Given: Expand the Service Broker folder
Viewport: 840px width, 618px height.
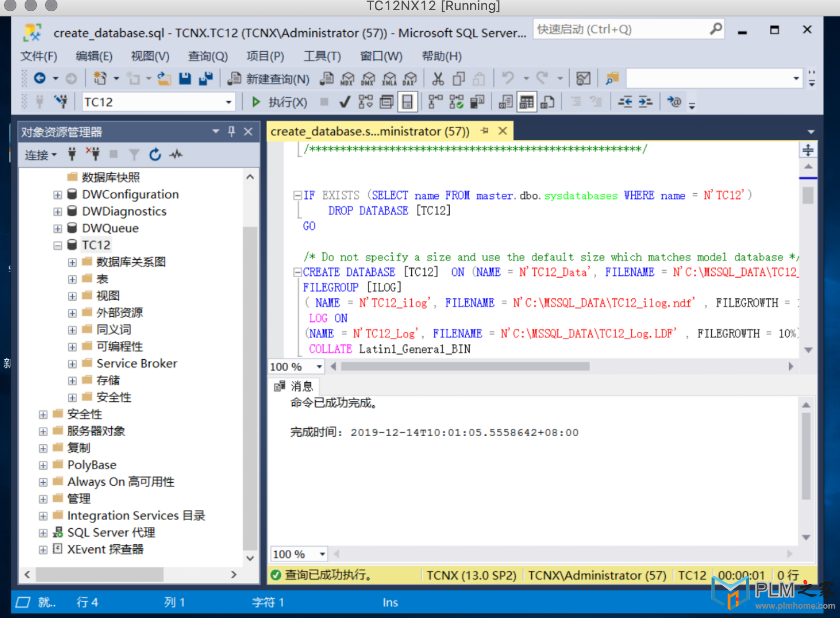Looking at the screenshot, I should [x=72, y=364].
